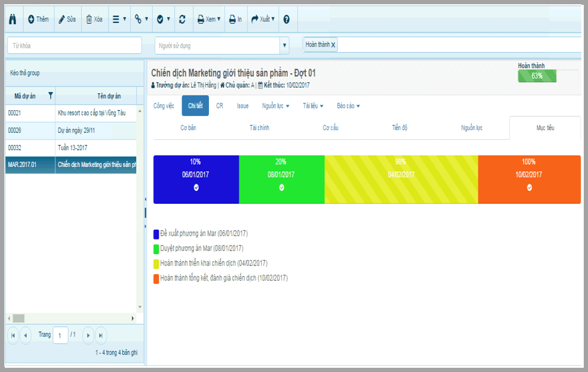Go to next page of project list

tap(88, 336)
